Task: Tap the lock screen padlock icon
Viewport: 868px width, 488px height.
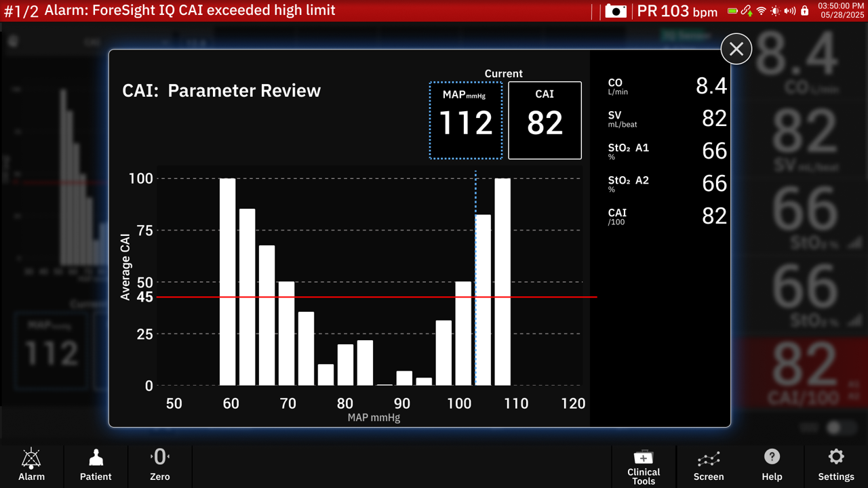Action: click(x=805, y=11)
